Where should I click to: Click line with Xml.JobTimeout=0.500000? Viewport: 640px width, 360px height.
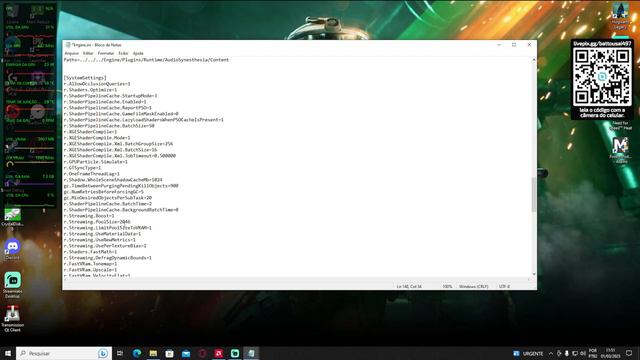[x=120, y=156]
